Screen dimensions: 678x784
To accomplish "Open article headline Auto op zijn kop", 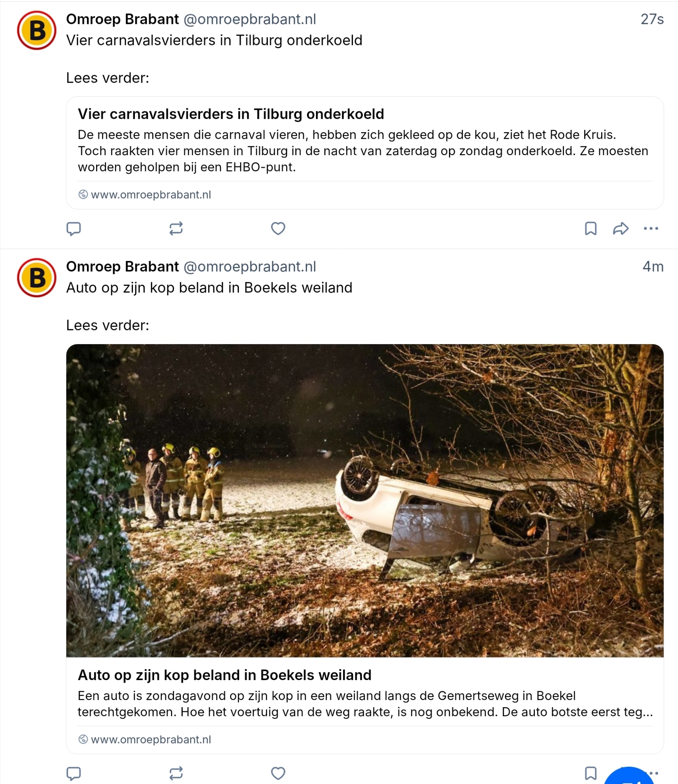I will pos(225,675).
